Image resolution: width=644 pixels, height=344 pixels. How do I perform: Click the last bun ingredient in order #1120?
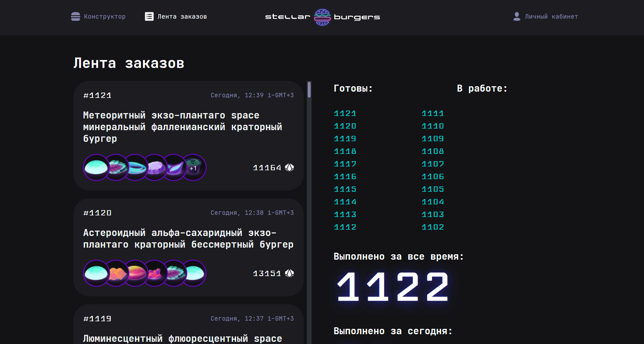coord(194,273)
